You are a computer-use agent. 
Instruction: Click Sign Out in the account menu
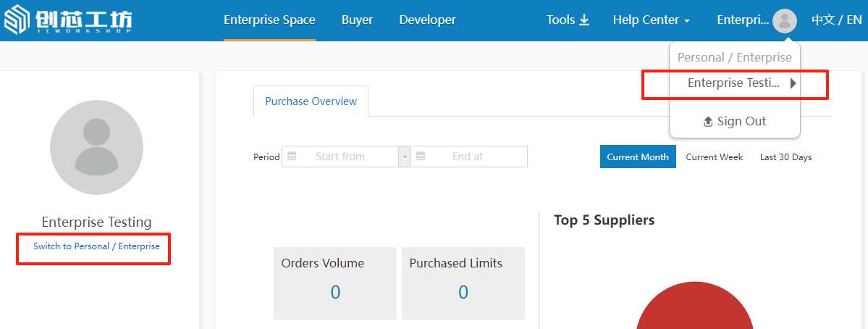[734, 121]
